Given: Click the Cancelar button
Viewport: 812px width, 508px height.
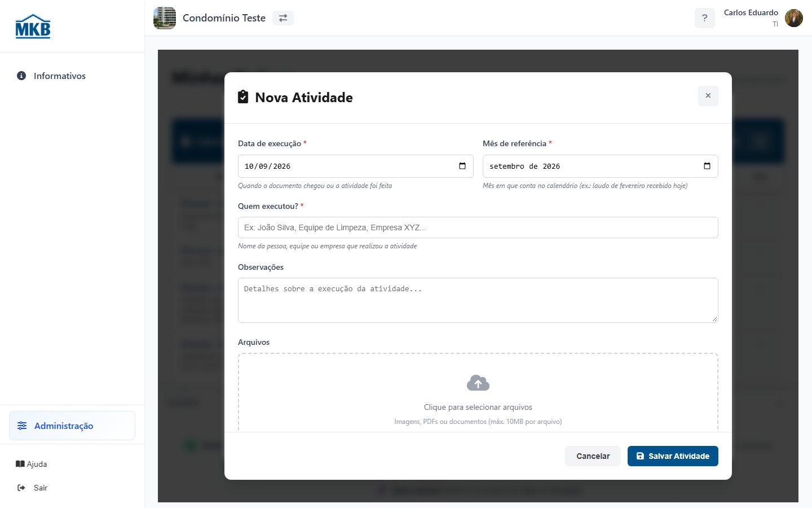Looking at the screenshot, I should tap(593, 456).
